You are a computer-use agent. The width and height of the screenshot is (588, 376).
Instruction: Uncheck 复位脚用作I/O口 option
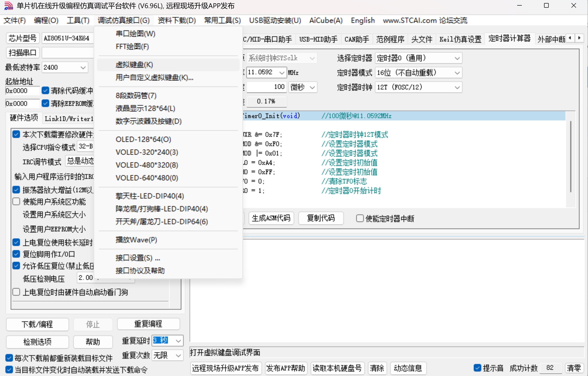click(16, 254)
